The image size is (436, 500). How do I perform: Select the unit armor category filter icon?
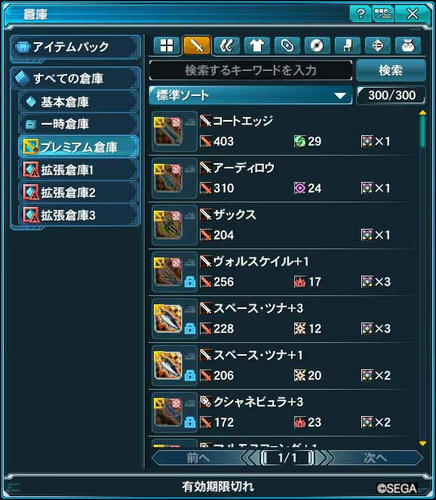coord(227,45)
